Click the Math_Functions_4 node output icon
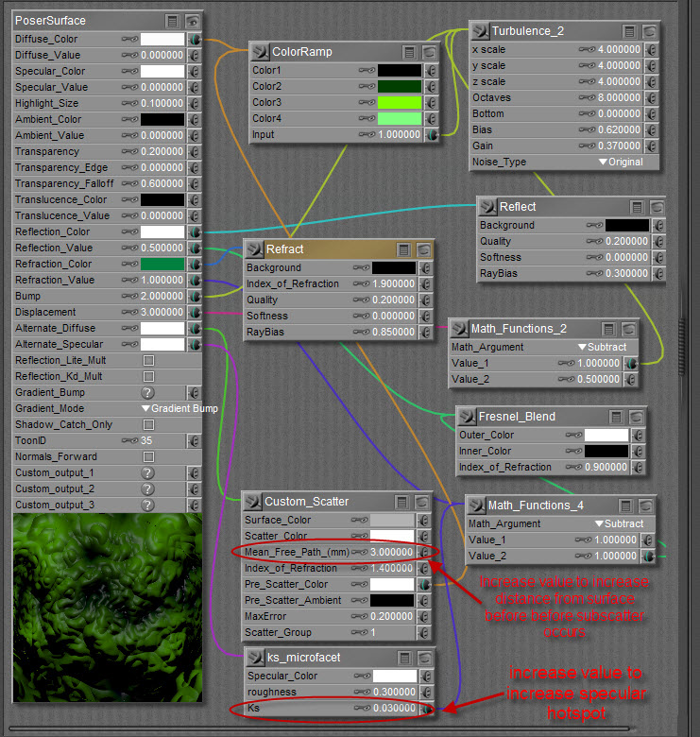The width and height of the screenshot is (700, 737). pos(476,506)
